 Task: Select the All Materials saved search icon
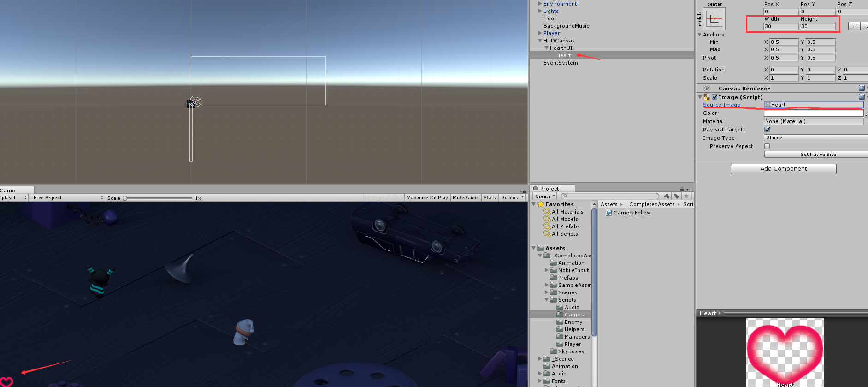(547, 212)
